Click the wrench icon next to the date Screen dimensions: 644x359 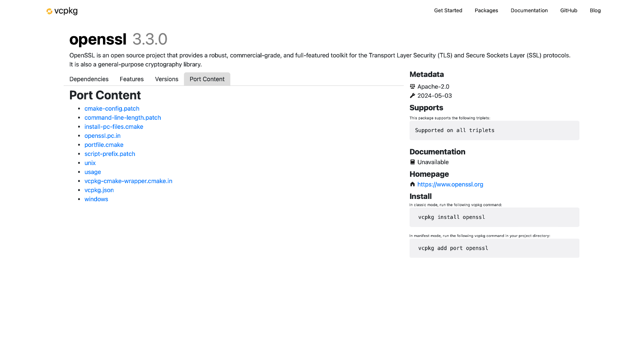(x=412, y=95)
